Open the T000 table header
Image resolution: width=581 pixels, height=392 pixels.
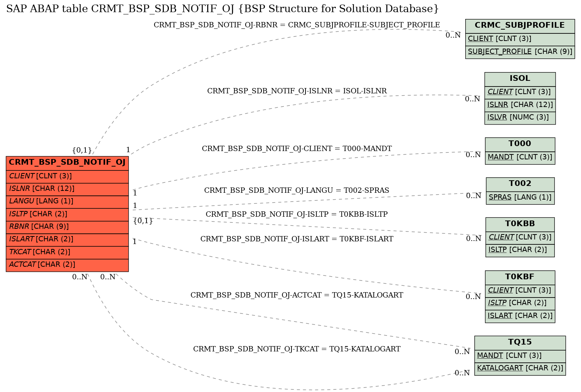pos(520,144)
